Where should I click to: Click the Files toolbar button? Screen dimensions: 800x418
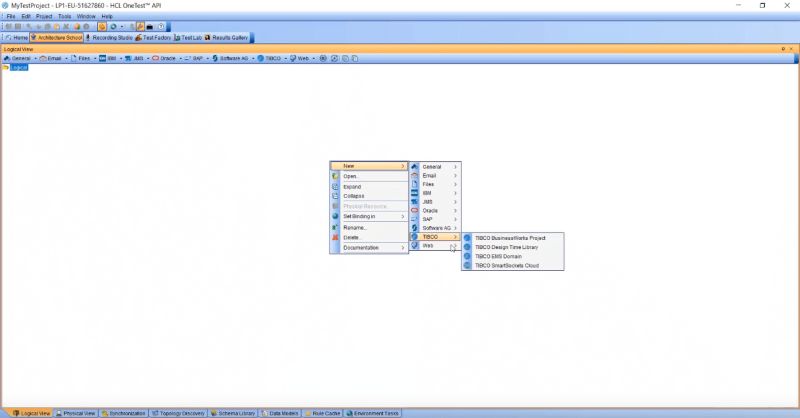tap(81, 59)
